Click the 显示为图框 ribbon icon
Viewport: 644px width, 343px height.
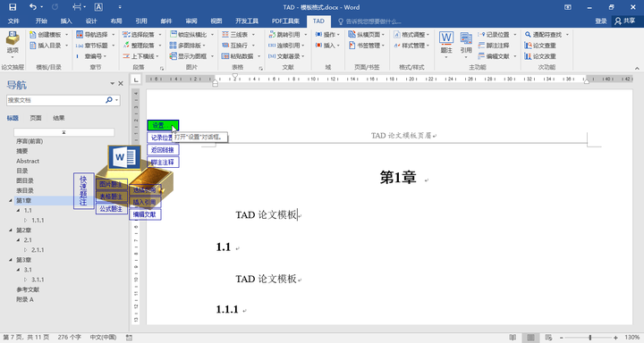[174, 56]
